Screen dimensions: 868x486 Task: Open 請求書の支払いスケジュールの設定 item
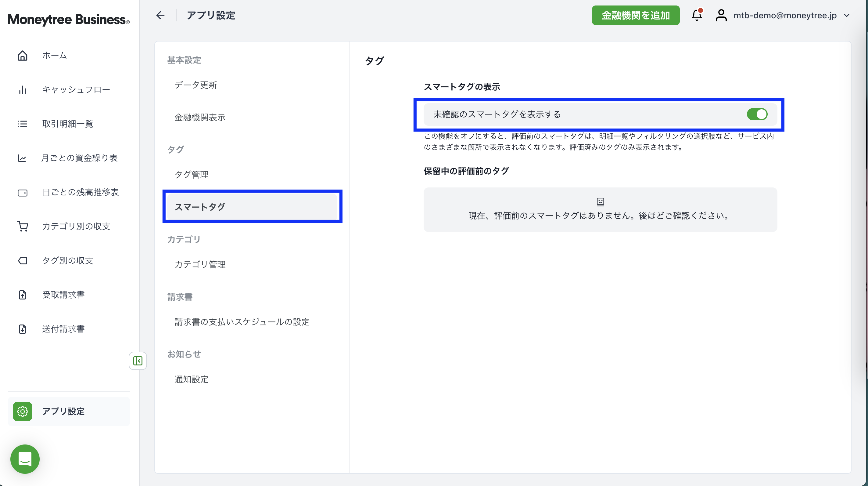click(242, 322)
